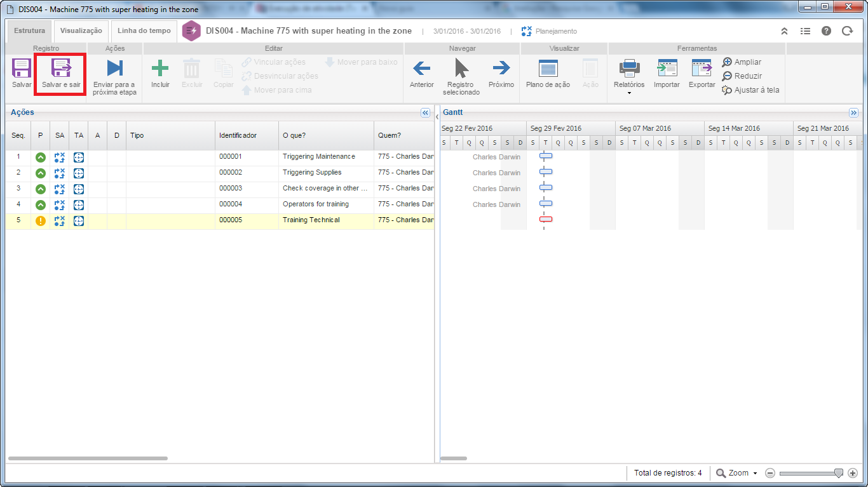
Task: Click the list view icon in the header
Action: click(x=805, y=30)
